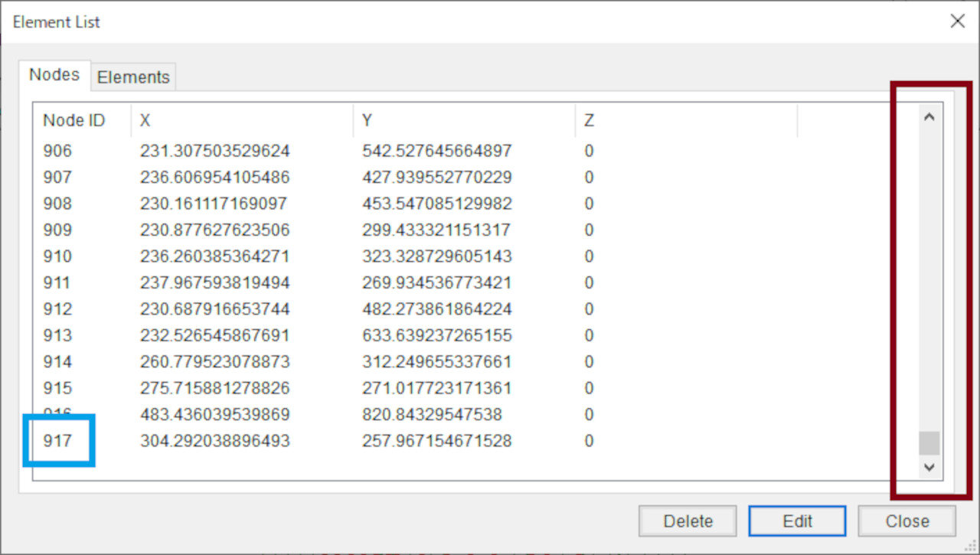Click the scrollbar track above thumb
Image resolution: width=980 pixels, height=555 pixels.
tap(929, 276)
